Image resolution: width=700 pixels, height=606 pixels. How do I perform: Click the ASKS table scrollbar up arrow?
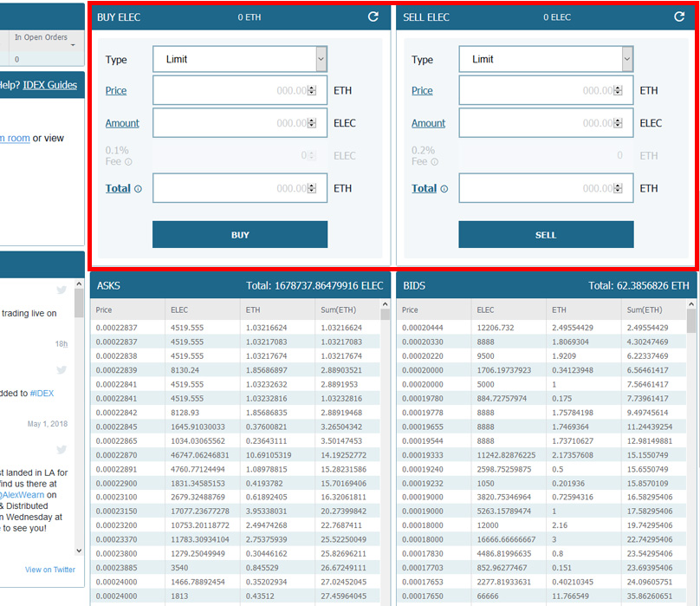click(385, 304)
